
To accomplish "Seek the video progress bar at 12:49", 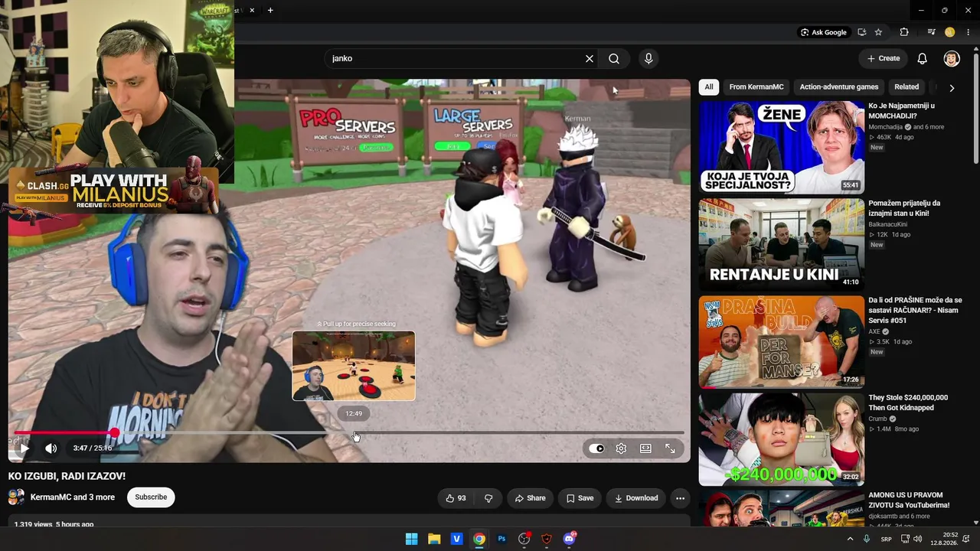I will click(354, 433).
